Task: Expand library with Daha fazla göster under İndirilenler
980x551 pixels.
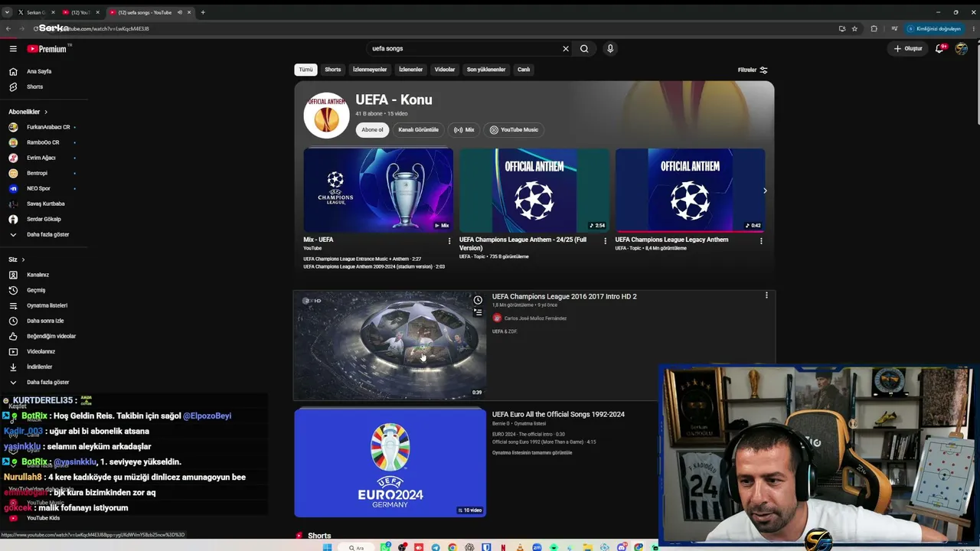Action: [47, 382]
